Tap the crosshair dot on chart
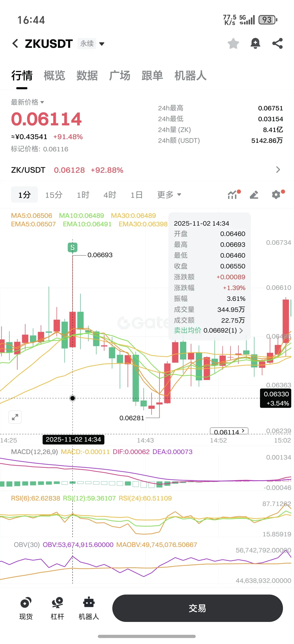The width and height of the screenshot is (294, 644). pyautogui.click(x=72, y=398)
